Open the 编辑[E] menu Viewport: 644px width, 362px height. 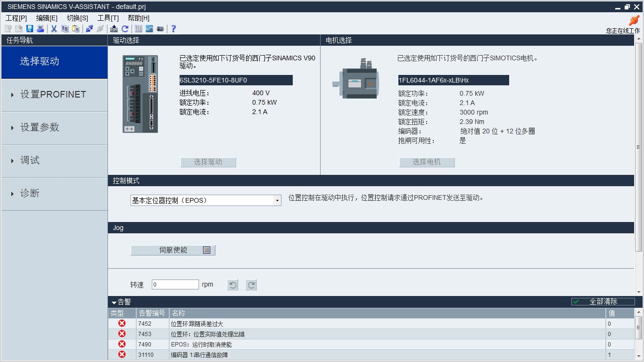pyautogui.click(x=47, y=18)
